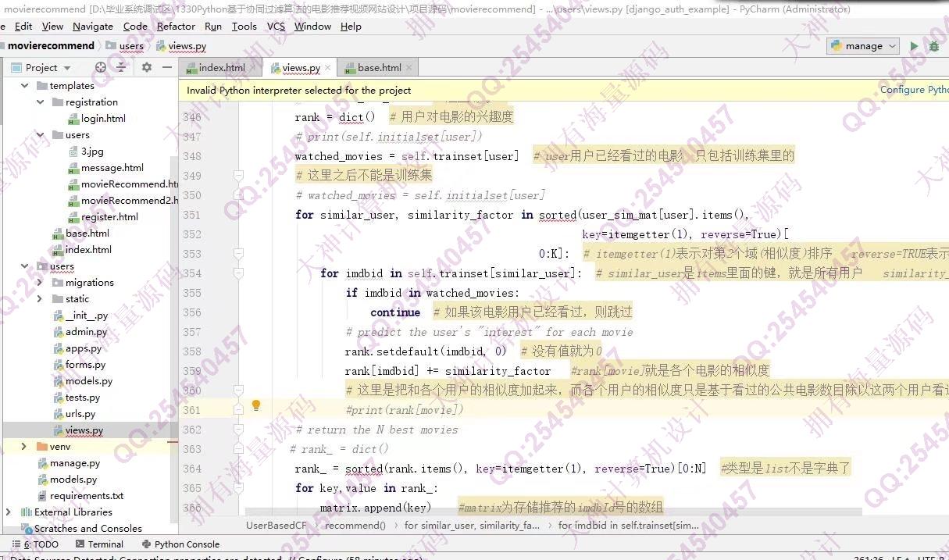This screenshot has height=560, width=949.
Task: Open the Python Console tool window
Action: pyautogui.click(x=181, y=544)
